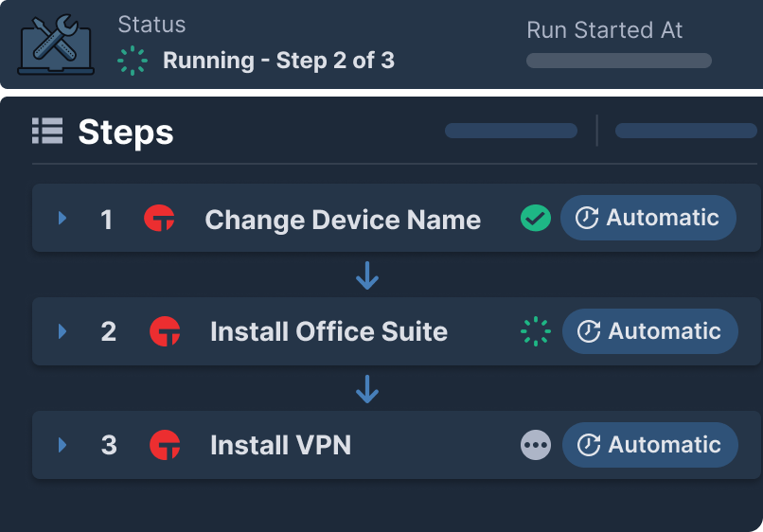Click clock icon in step 1 Automatic badge
The width and height of the screenshot is (763, 532).
(587, 218)
